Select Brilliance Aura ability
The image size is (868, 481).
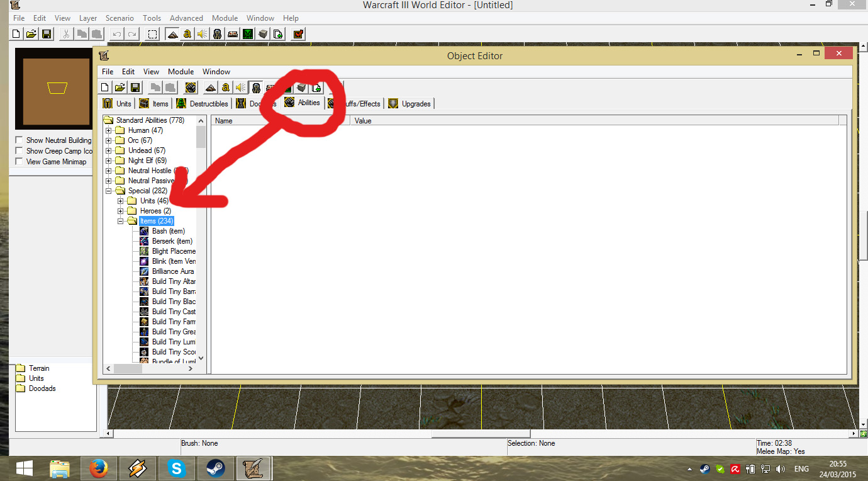point(174,271)
